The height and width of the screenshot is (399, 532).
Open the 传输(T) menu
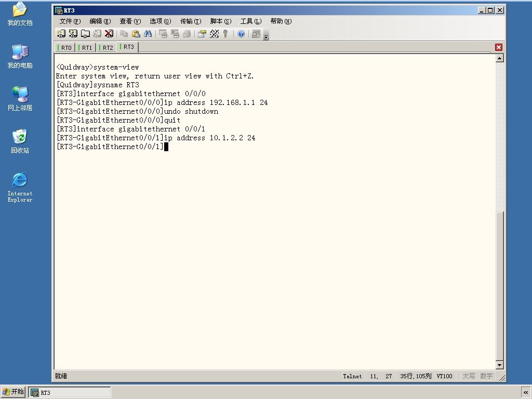(190, 21)
